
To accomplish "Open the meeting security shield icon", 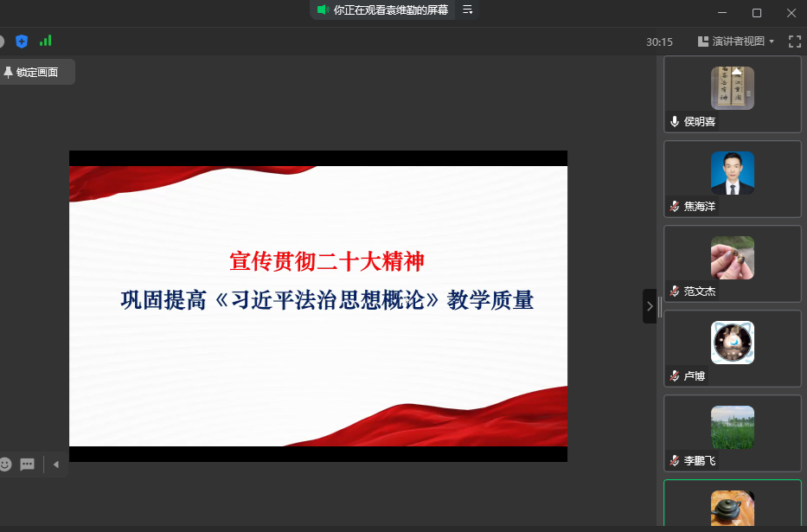I will [22, 41].
